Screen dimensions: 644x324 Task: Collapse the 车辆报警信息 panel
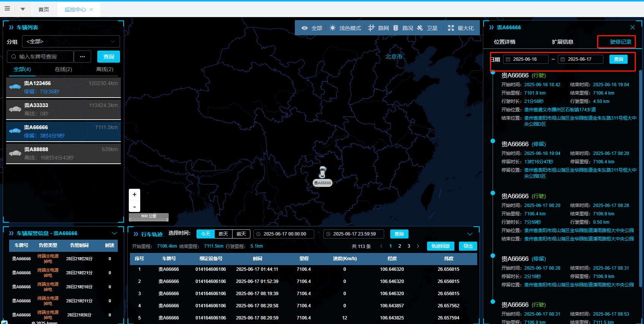114,233
